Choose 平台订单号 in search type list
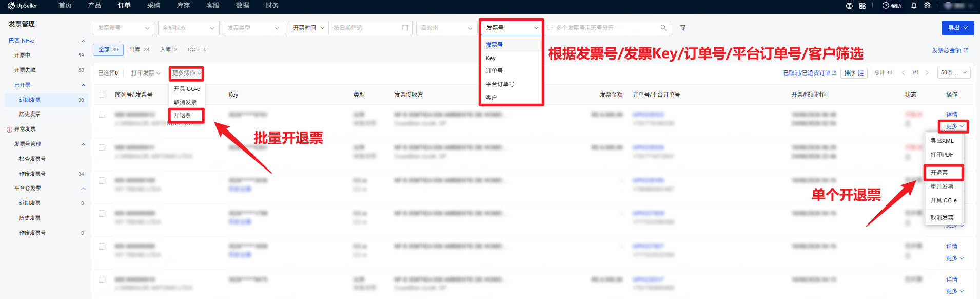980x299 pixels. point(511,84)
